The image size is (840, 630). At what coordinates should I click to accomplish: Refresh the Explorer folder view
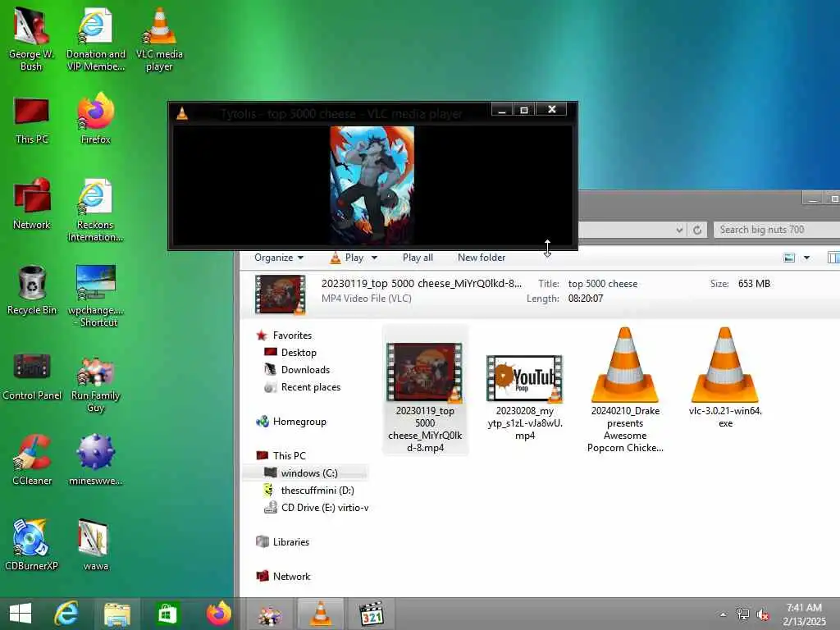697,230
